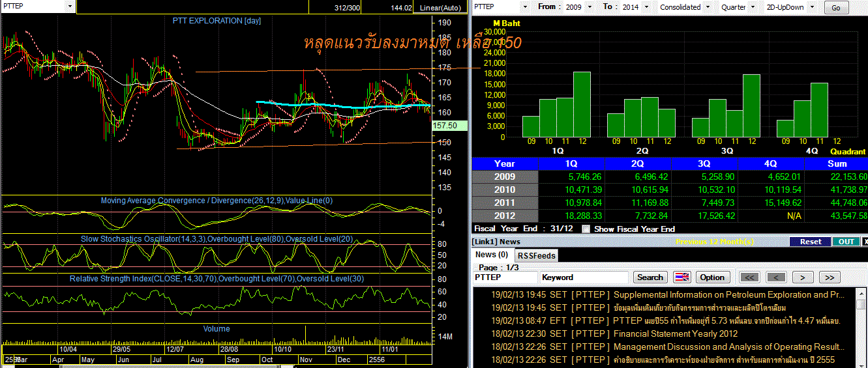This screenshot has width=868, height=368.
Task: Open news 'Financial Statement Yearly 2012'
Action: [676, 333]
